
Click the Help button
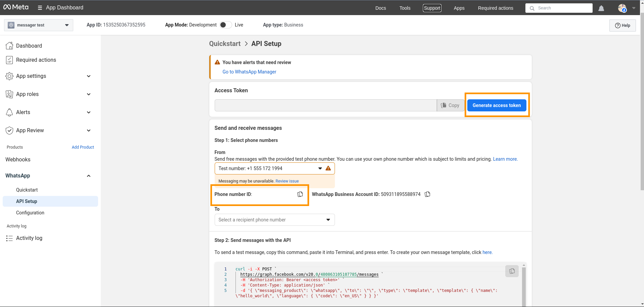622,25
